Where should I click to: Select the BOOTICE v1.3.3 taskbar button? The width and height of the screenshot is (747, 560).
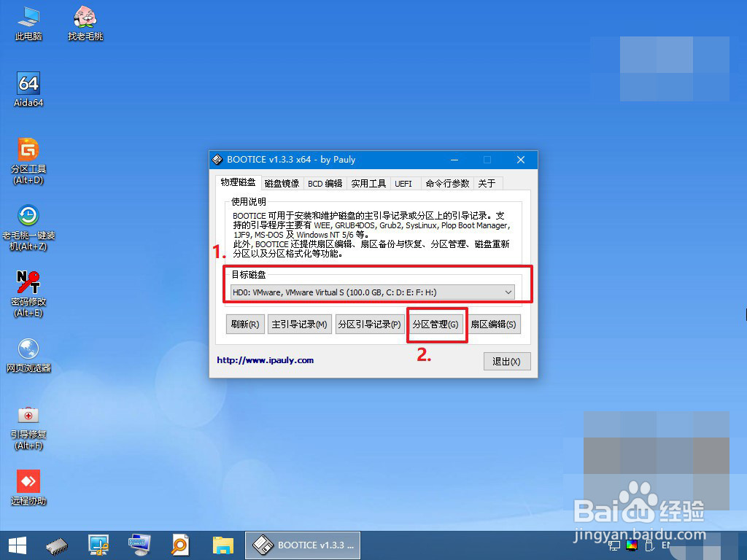pos(303,545)
